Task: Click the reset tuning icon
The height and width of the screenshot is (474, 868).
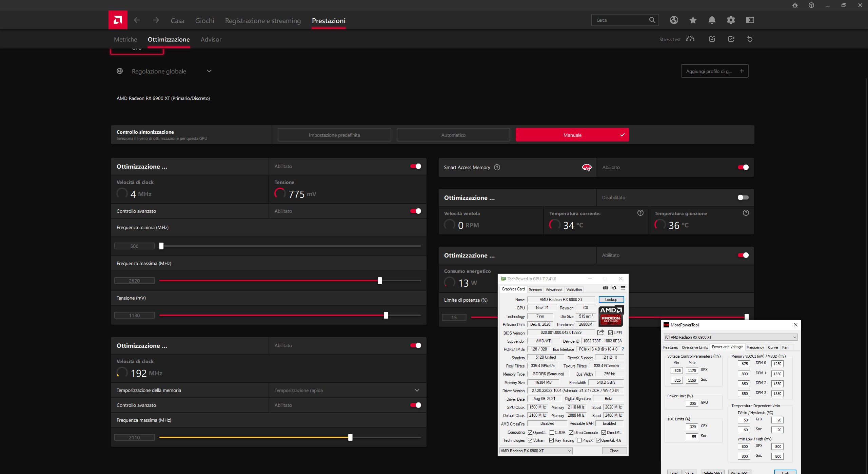Action: coord(750,39)
